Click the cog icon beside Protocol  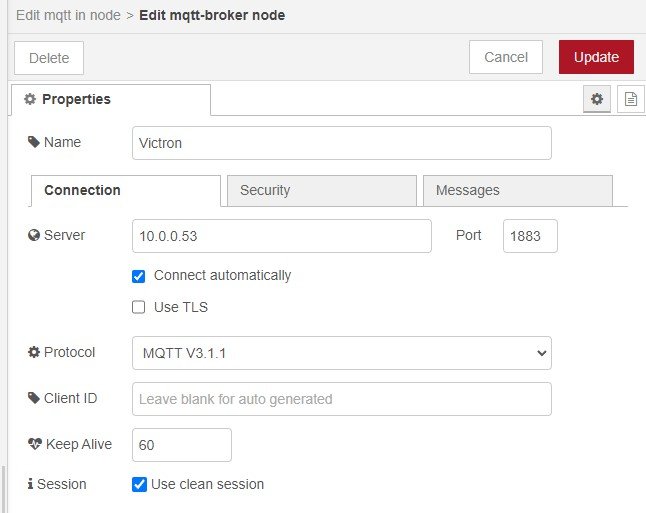click(x=34, y=353)
